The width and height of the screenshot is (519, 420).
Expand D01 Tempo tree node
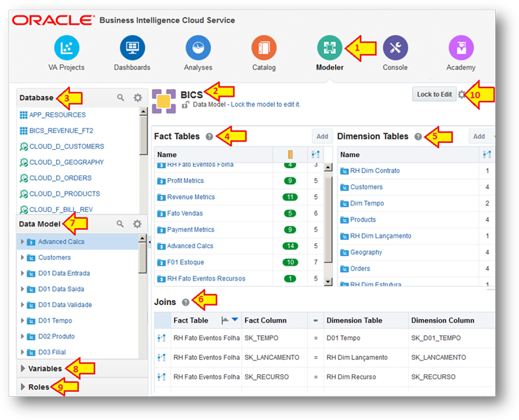click(x=22, y=320)
